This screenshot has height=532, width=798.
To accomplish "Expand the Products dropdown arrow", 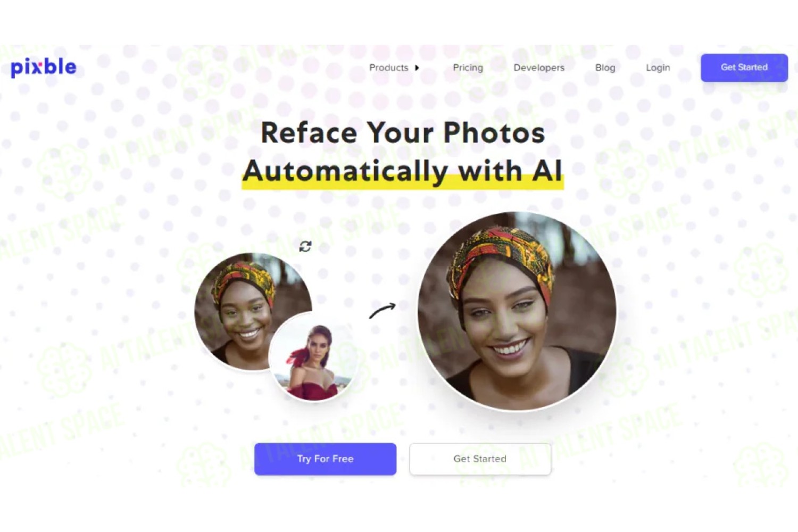I will click(x=417, y=68).
